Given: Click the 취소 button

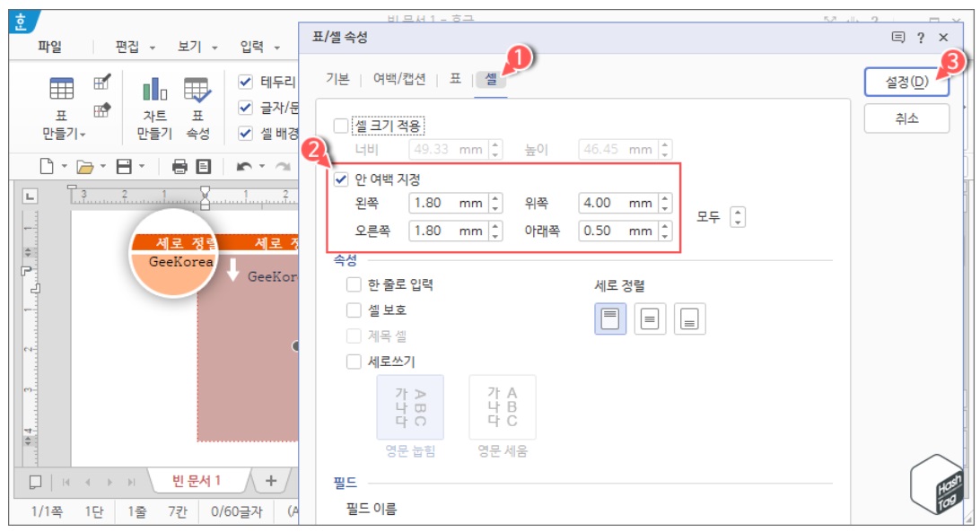Looking at the screenshot, I should click(x=907, y=118).
